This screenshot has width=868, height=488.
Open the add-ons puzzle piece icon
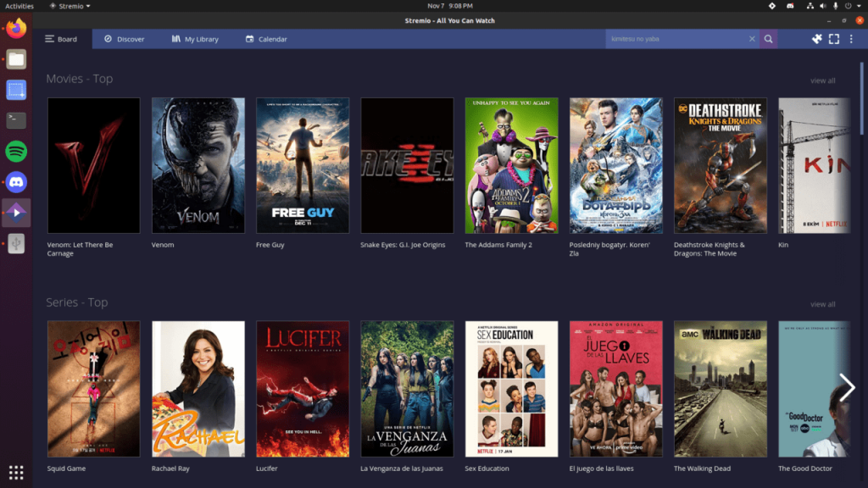point(816,39)
